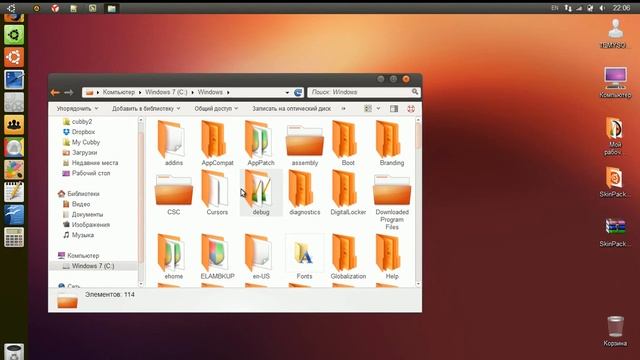Open the ehome folder

coord(173,257)
